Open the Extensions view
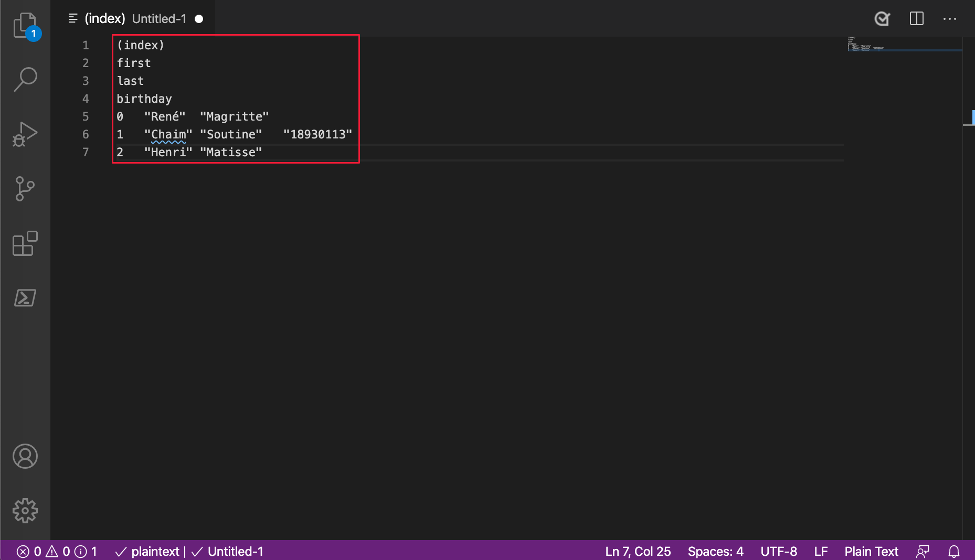This screenshot has height=560, width=975. point(25,244)
